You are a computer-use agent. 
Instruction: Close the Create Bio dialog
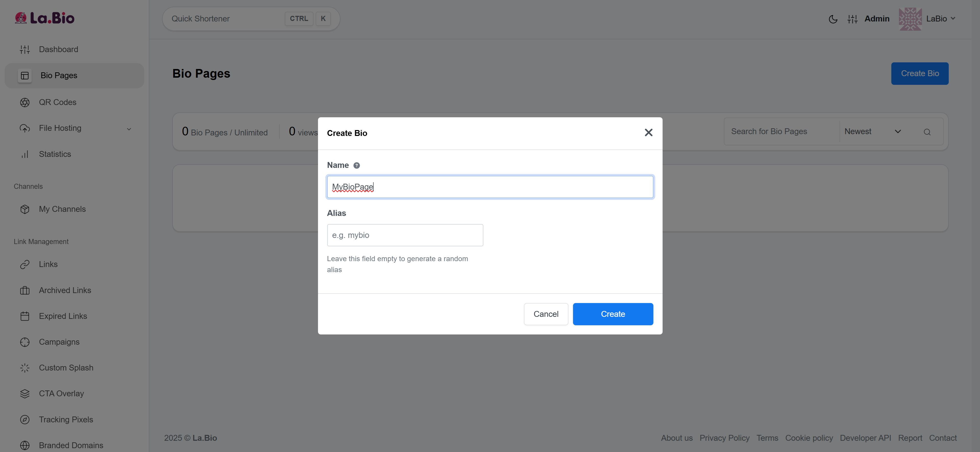click(648, 133)
